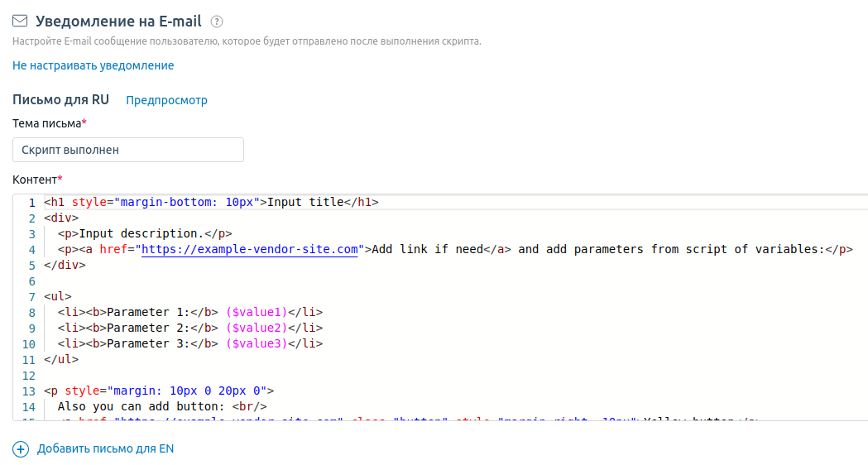Click the 'Контент' field label
The image size is (868, 465).
point(35,179)
